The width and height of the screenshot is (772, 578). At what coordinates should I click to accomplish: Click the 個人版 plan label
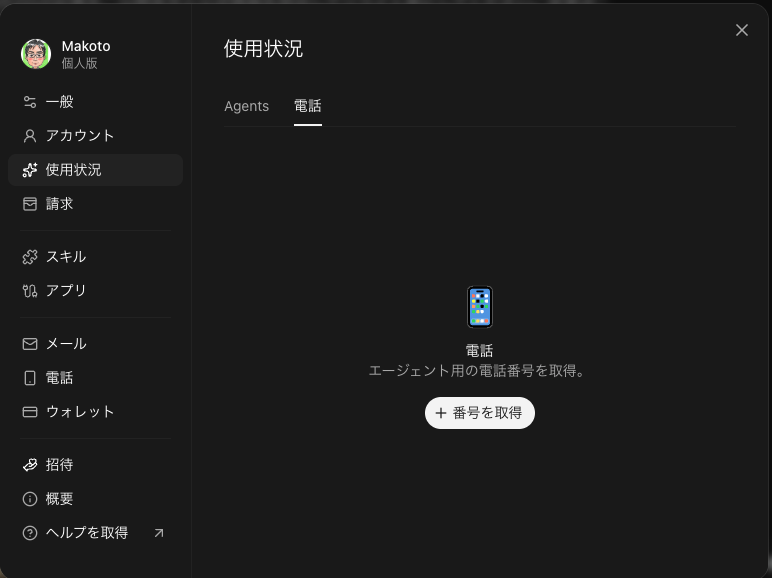point(79,64)
